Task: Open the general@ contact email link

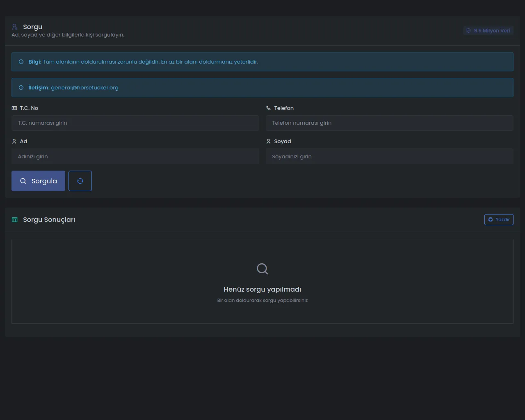Action: [84, 88]
